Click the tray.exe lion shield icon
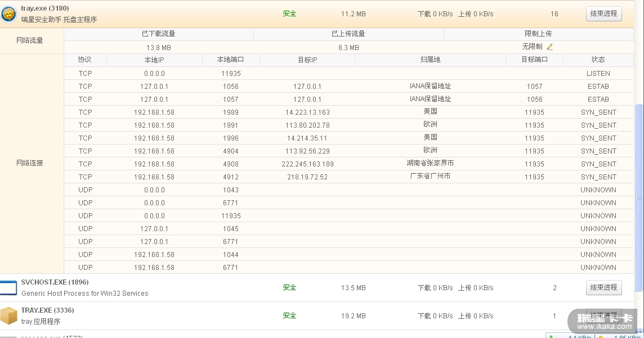644x338 pixels. coord(8,13)
